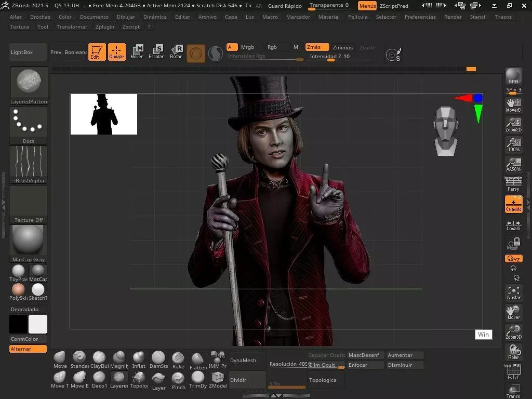
Task: Click the Guard Rápido quick save button
Action: pos(285,6)
